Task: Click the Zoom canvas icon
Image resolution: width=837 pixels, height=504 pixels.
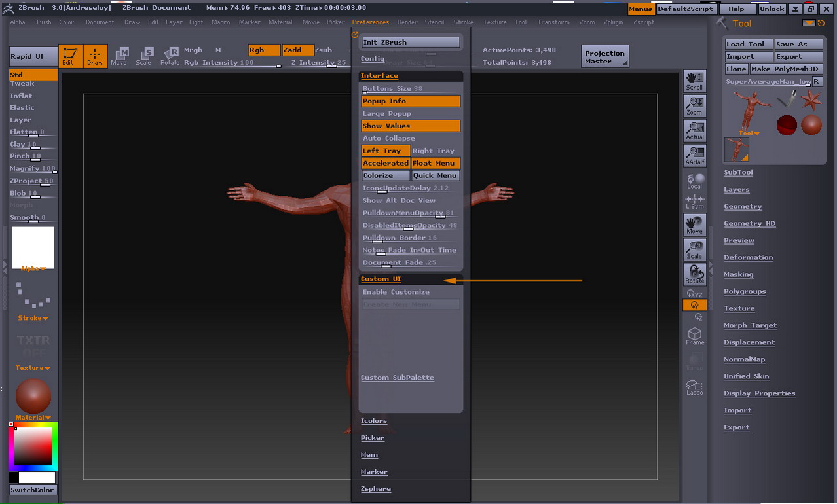Action: (x=694, y=106)
